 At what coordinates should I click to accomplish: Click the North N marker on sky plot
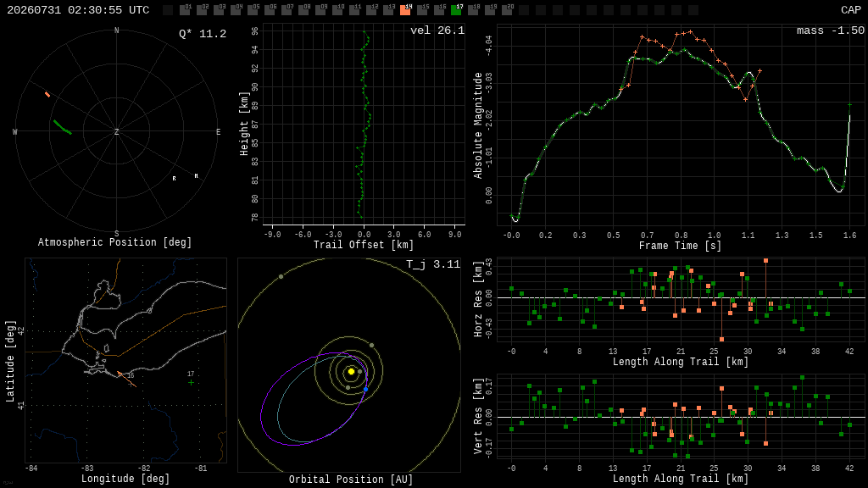click(x=116, y=30)
